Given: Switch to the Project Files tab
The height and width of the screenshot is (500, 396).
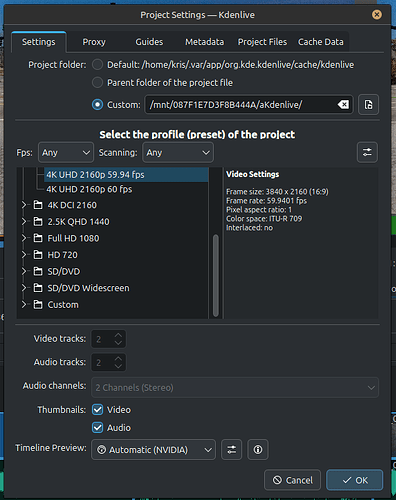Looking at the screenshot, I should (x=262, y=42).
